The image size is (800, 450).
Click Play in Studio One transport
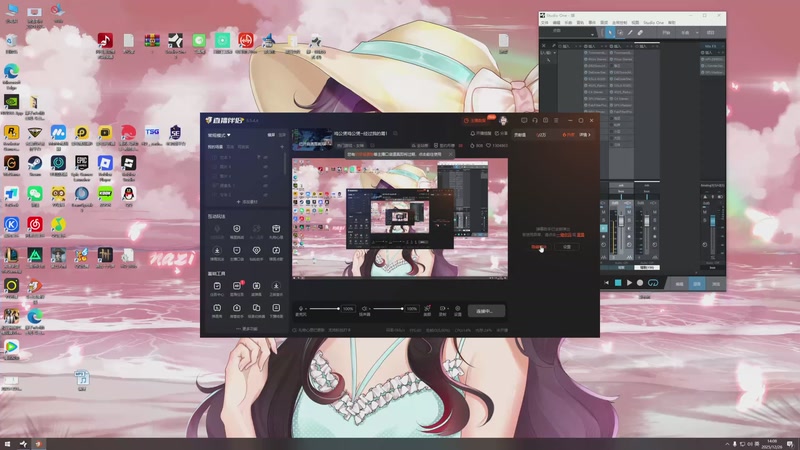(x=629, y=283)
